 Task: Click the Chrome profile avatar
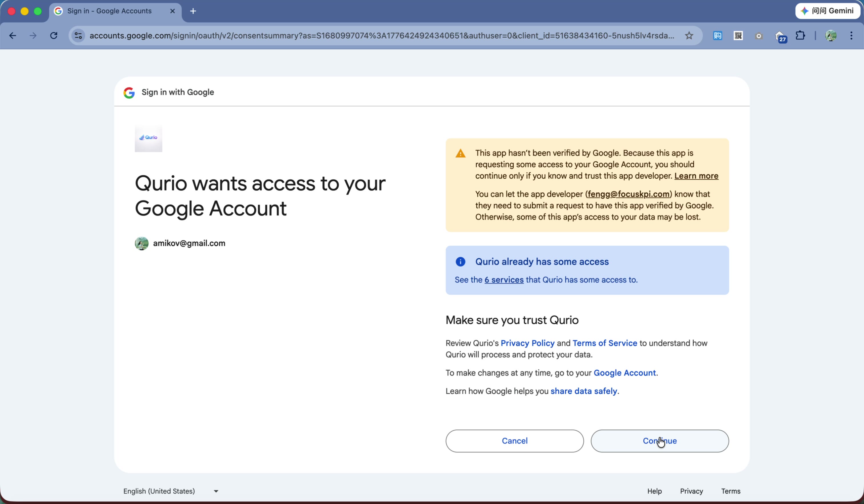tap(831, 36)
